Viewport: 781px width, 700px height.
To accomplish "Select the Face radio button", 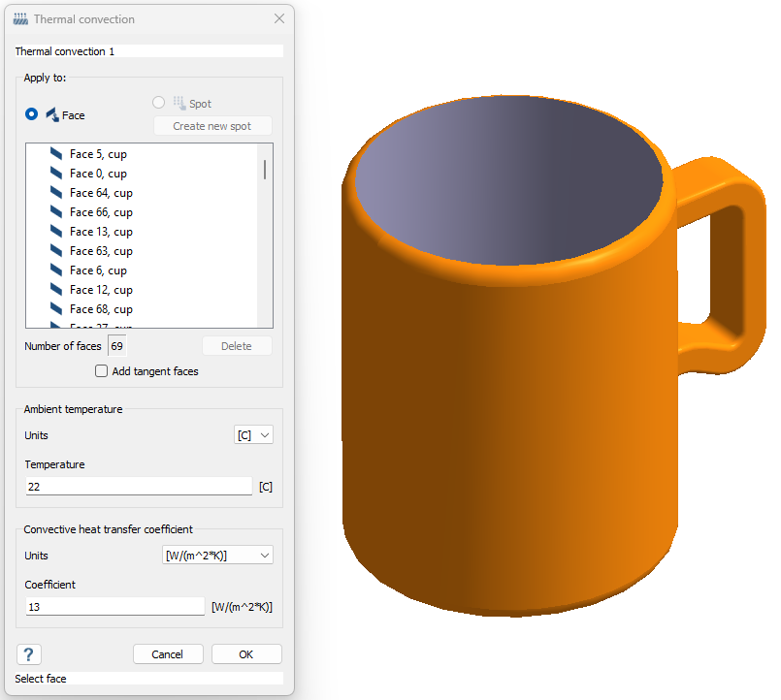I will pyautogui.click(x=32, y=114).
